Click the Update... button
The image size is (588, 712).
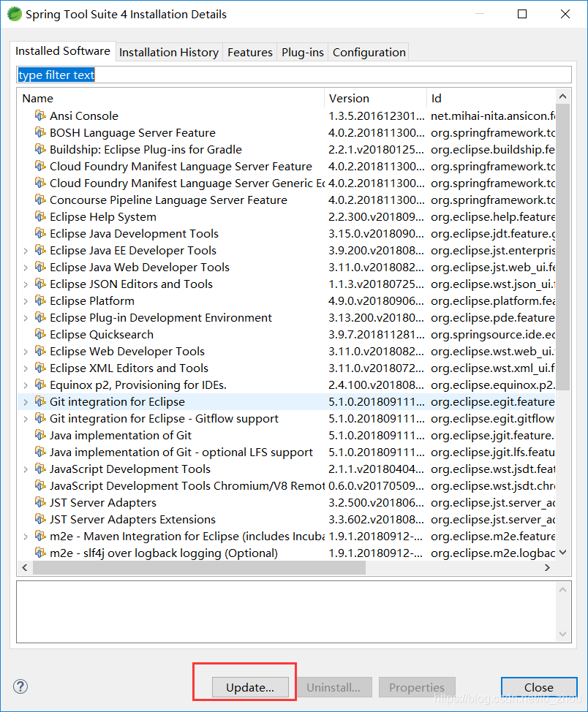[250, 687]
